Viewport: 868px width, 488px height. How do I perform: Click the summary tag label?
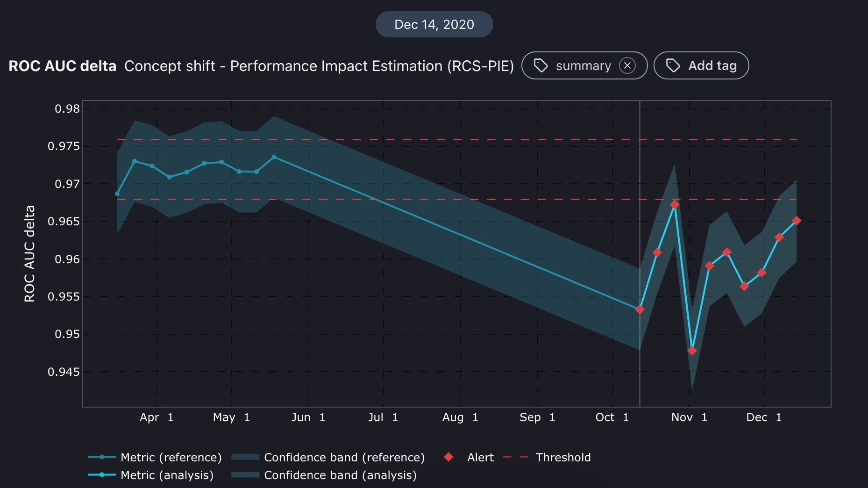583,66
